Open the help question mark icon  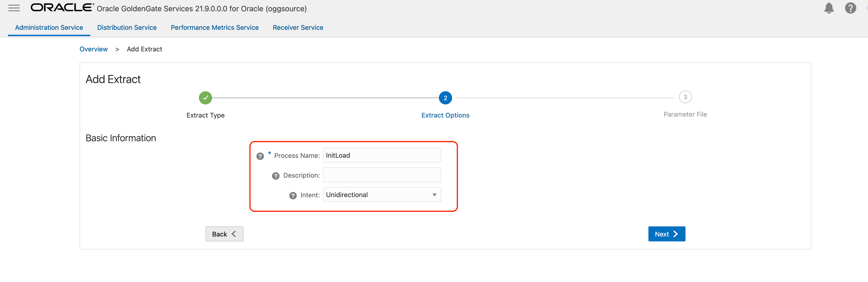[x=850, y=8]
